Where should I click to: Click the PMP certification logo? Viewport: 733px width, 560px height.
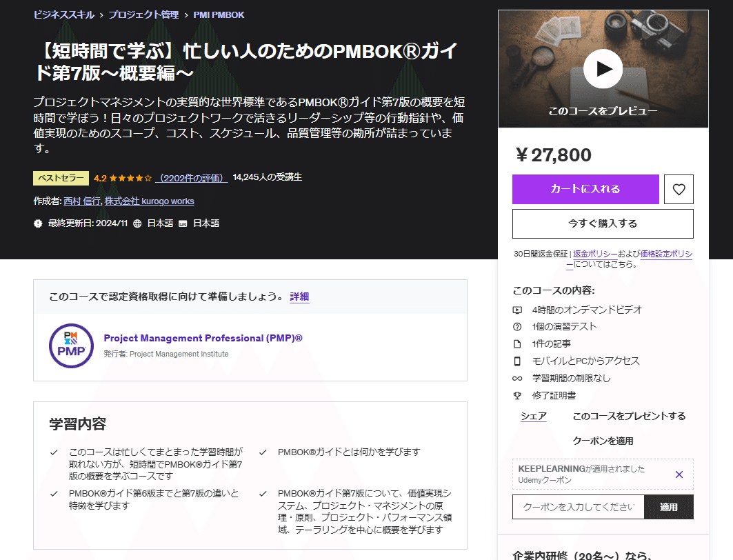click(71, 346)
